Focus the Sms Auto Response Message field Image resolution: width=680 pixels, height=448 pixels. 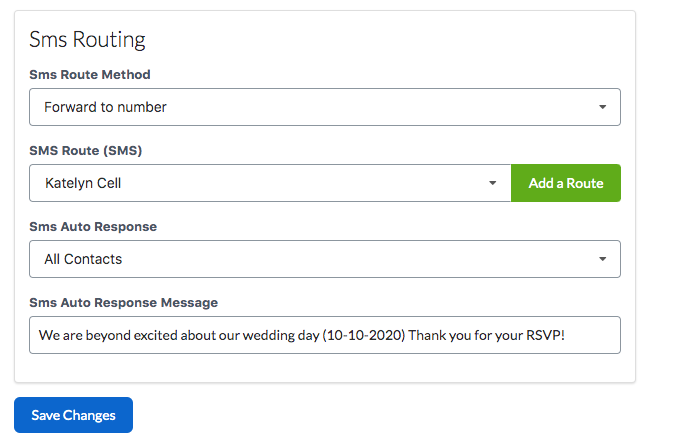click(324, 335)
